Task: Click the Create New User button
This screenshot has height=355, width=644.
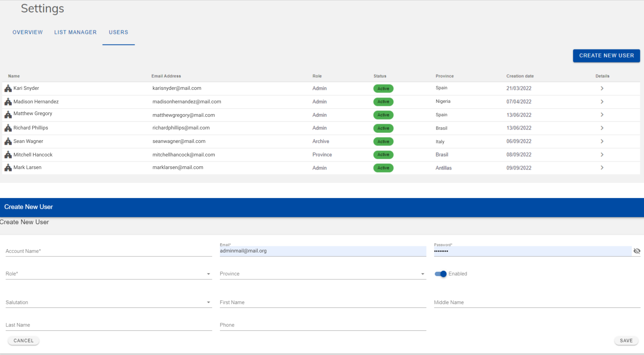Action: 606,55
